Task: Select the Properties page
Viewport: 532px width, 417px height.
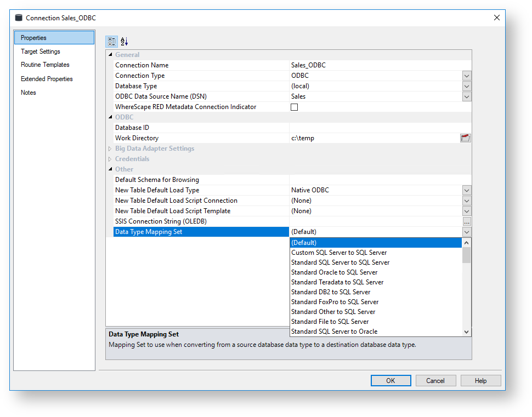Action: (54, 38)
